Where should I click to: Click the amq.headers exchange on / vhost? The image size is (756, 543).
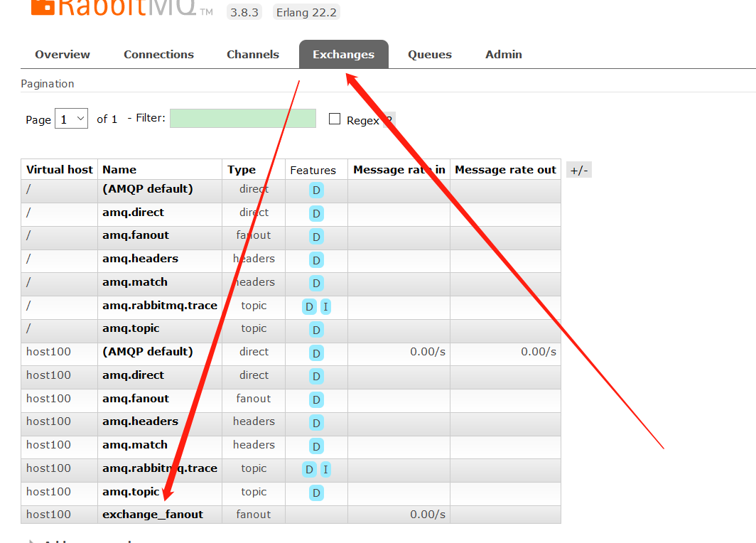[140, 259]
